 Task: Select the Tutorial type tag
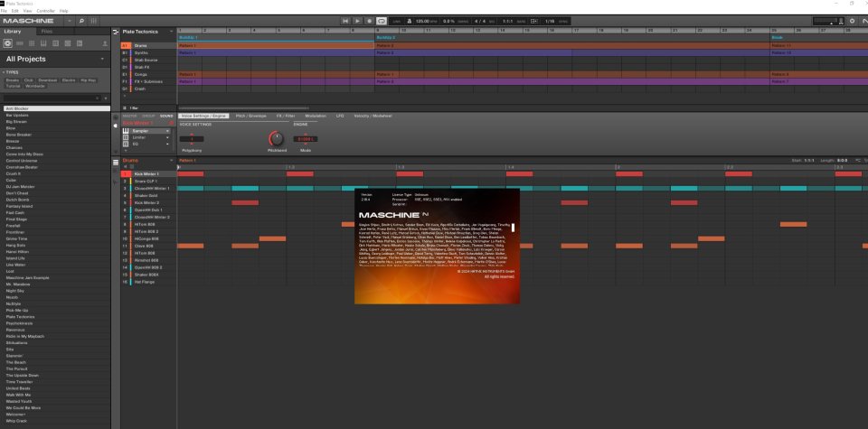13,86
